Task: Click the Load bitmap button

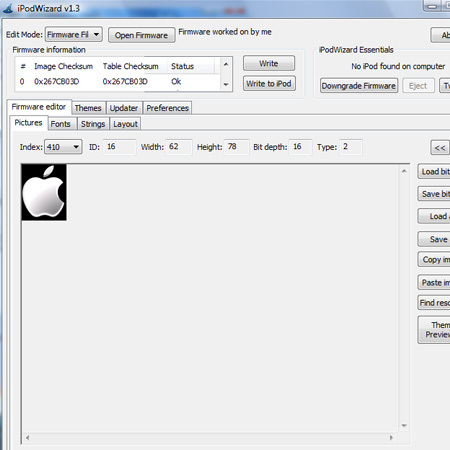Action: coord(434,171)
